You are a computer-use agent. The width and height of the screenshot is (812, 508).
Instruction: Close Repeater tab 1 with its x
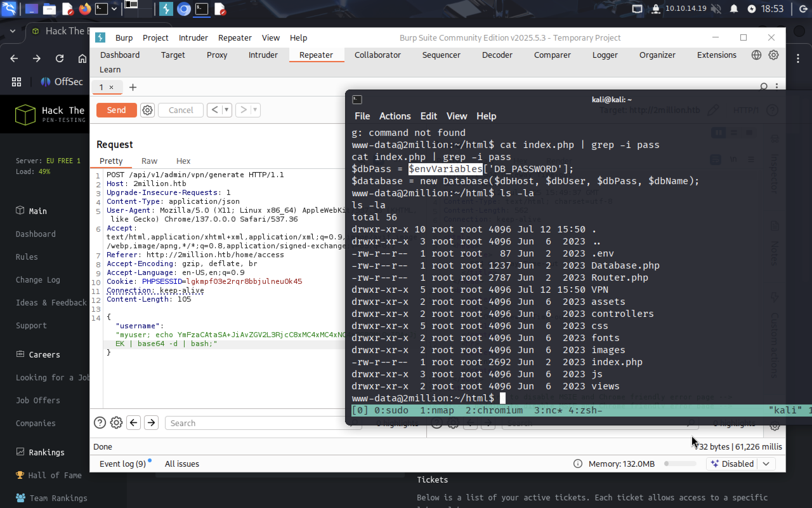111,87
